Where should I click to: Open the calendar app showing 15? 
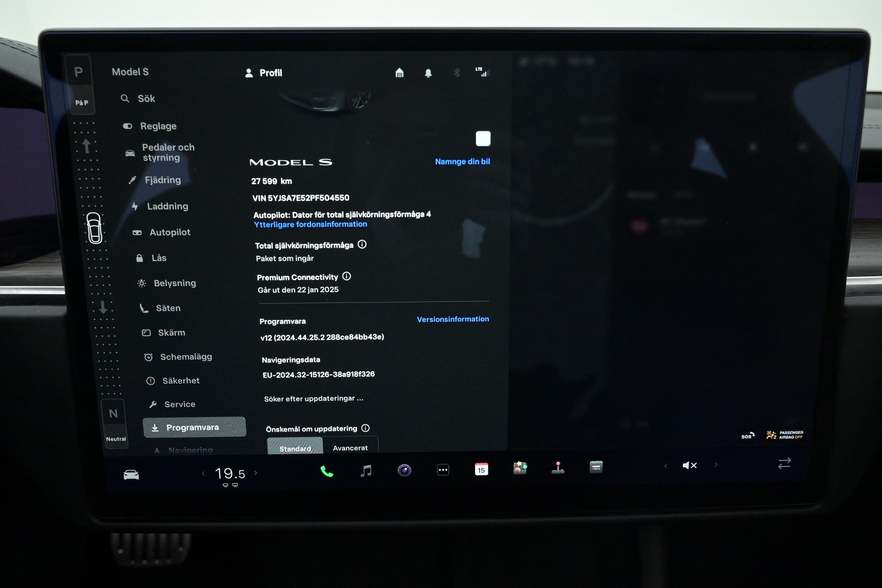click(481, 469)
